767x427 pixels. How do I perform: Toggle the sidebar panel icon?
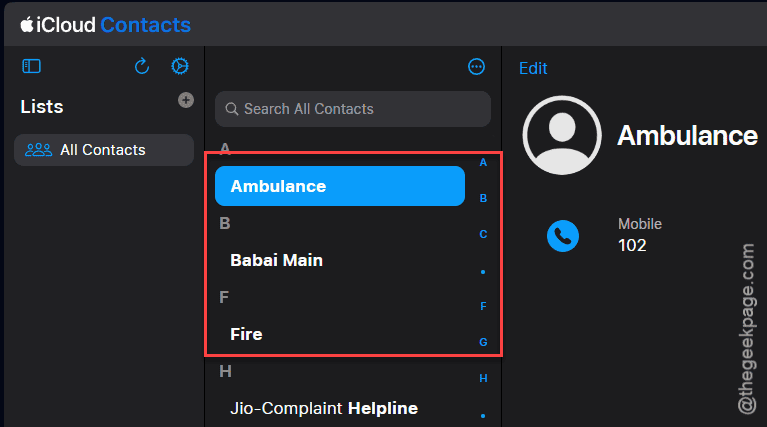pos(31,66)
